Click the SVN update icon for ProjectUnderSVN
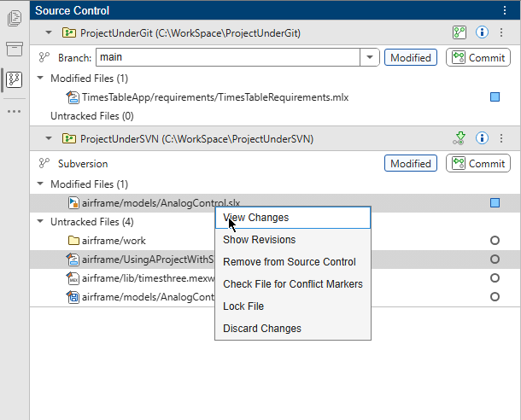The width and height of the screenshot is (521, 420). click(460, 138)
